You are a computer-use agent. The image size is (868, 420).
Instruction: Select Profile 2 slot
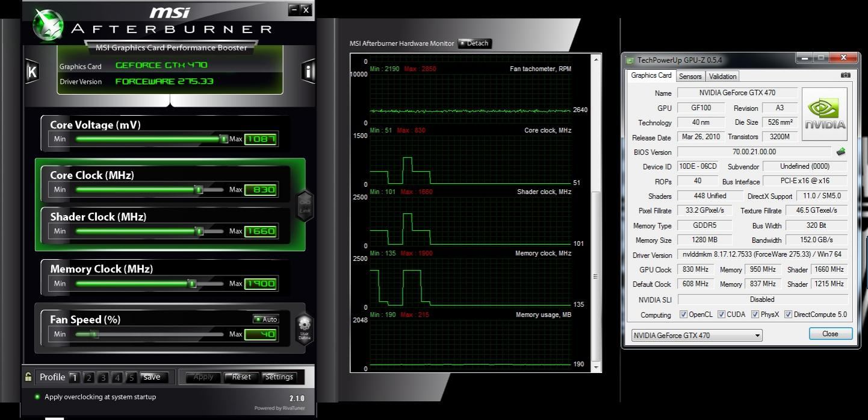[x=88, y=378]
